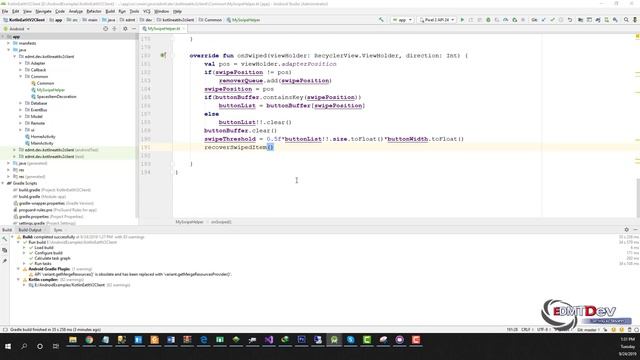Open the Pixel 2 API device dropdown
The height and width of the screenshot is (360, 640).
[437, 20]
